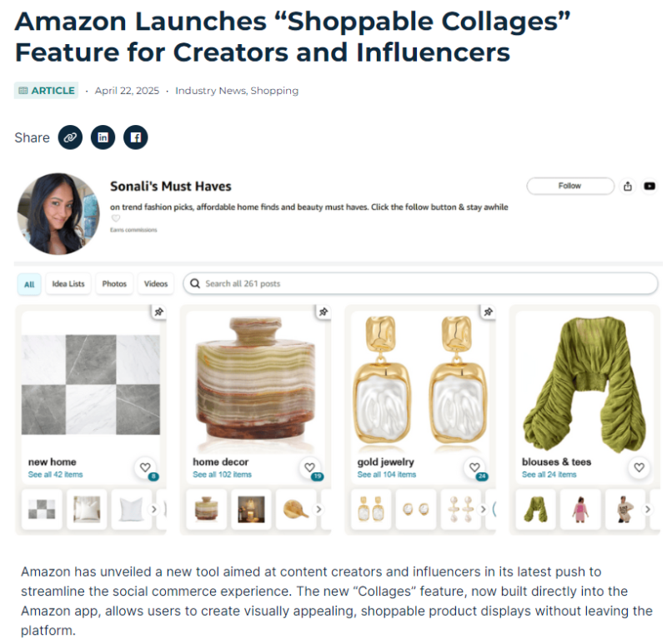Click the Search all 261 posts field
The image size is (667, 644).
click(420, 283)
